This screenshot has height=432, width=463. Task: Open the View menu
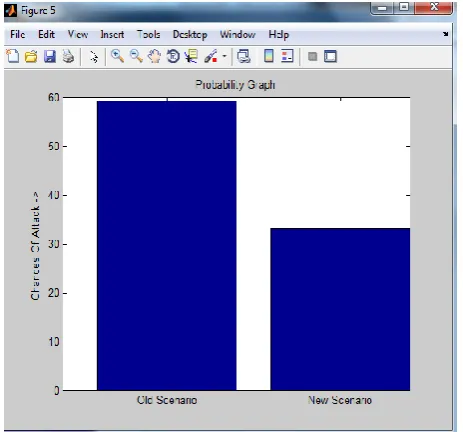(x=78, y=34)
